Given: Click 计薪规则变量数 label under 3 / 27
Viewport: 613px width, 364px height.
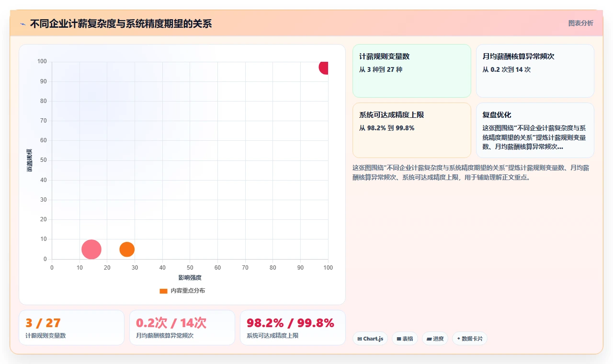Looking at the screenshot, I should (x=45, y=336).
